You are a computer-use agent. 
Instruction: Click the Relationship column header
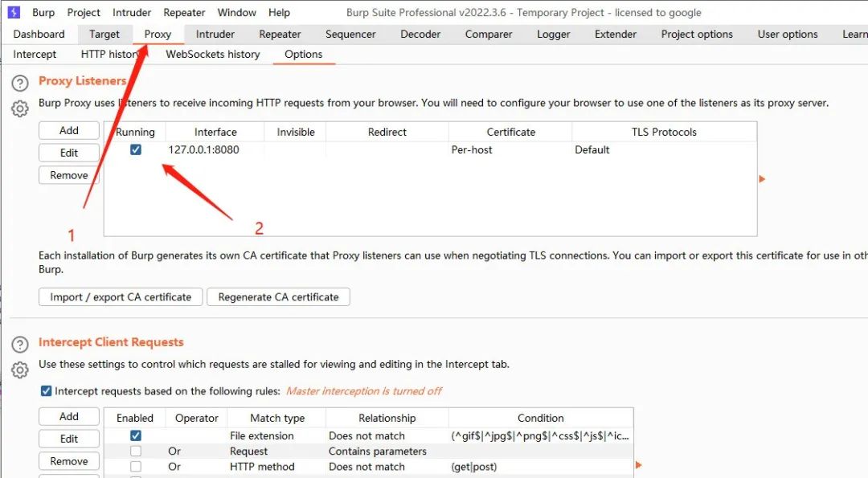[387, 419]
